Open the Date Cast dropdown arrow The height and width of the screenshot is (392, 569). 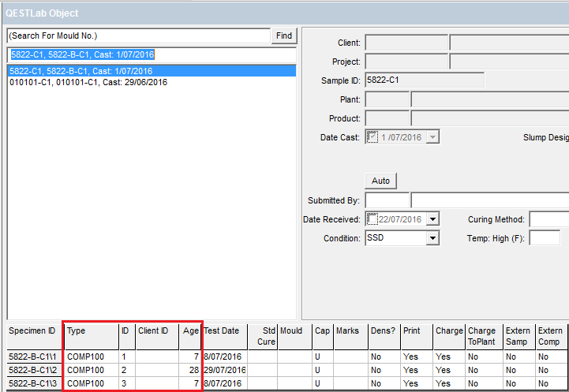click(x=432, y=137)
